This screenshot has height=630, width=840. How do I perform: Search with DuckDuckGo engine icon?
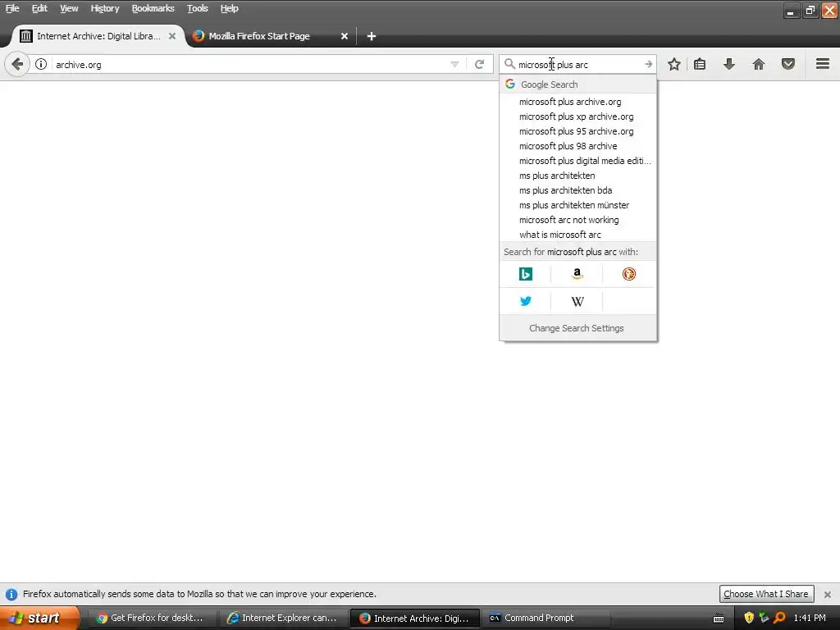[629, 274]
